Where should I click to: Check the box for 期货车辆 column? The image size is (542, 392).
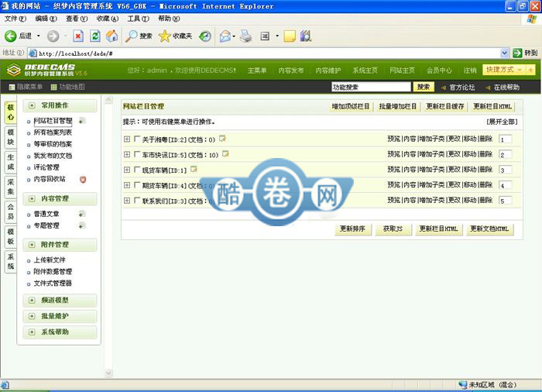click(137, 185)
